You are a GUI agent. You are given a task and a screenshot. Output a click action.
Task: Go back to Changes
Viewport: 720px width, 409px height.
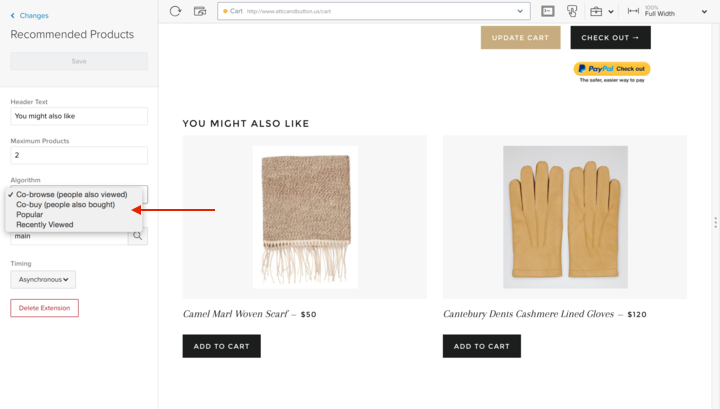[x=29, y=15]
